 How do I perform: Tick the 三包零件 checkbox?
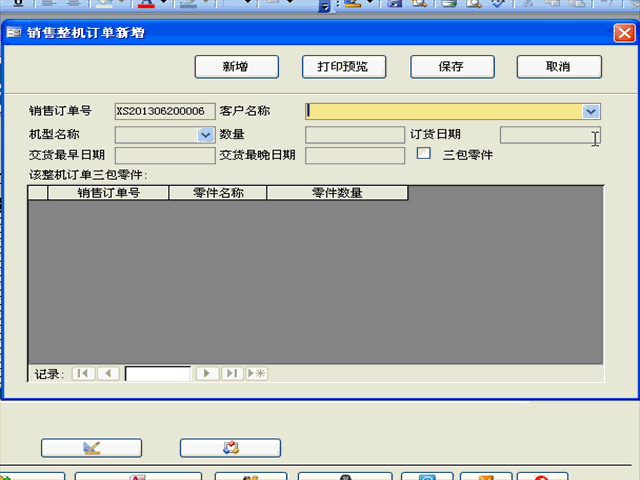[424, 153]
